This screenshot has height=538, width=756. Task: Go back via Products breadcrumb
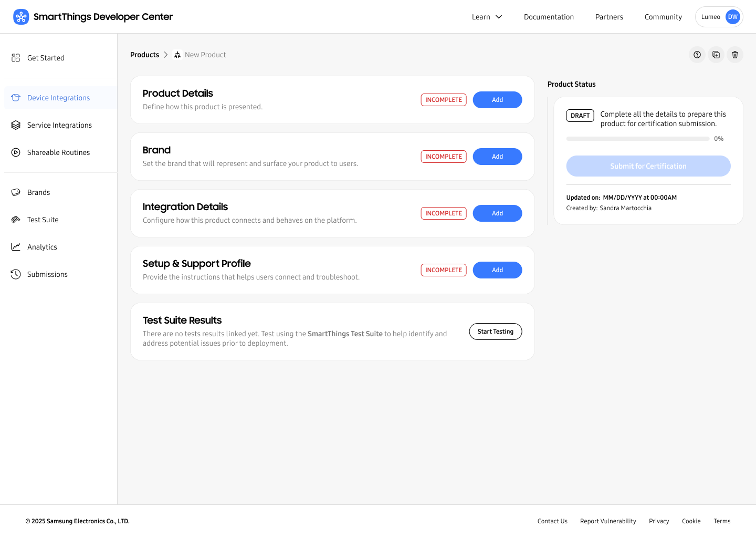144,55
